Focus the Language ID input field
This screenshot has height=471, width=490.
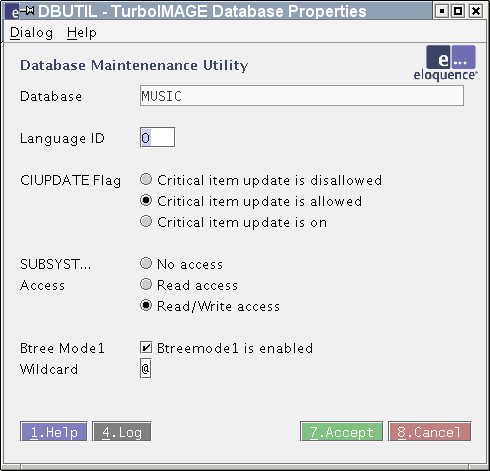pyautogui.click(x=157, y=137)
